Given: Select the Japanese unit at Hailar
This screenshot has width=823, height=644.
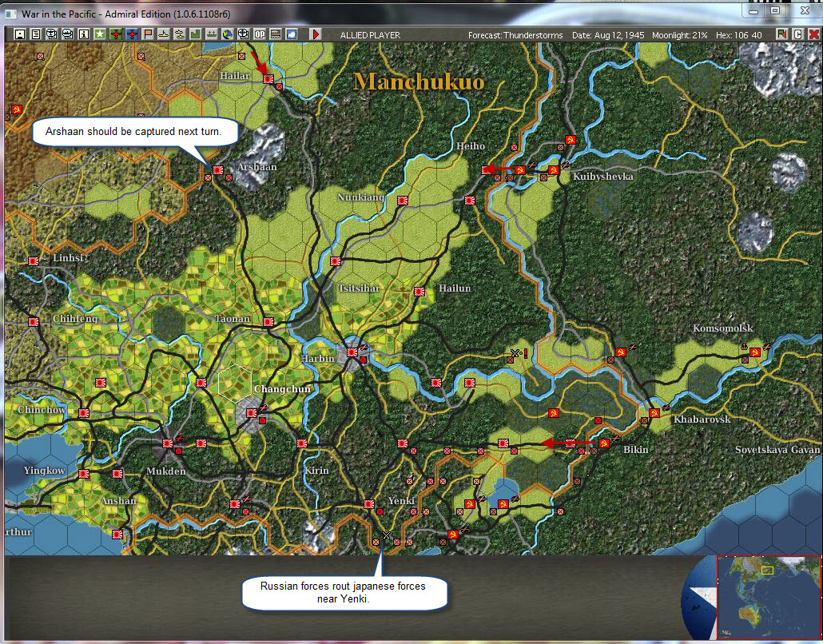Looking at the screenshot, I should click(268, 79).
